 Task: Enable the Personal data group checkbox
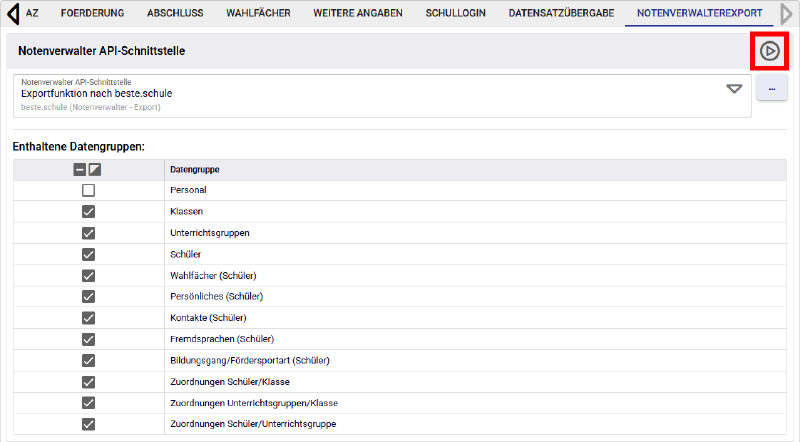coord(88,190)
